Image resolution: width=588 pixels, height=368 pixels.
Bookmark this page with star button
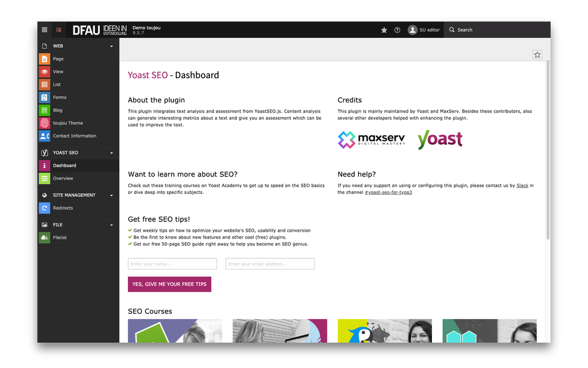tap(537, 55)
